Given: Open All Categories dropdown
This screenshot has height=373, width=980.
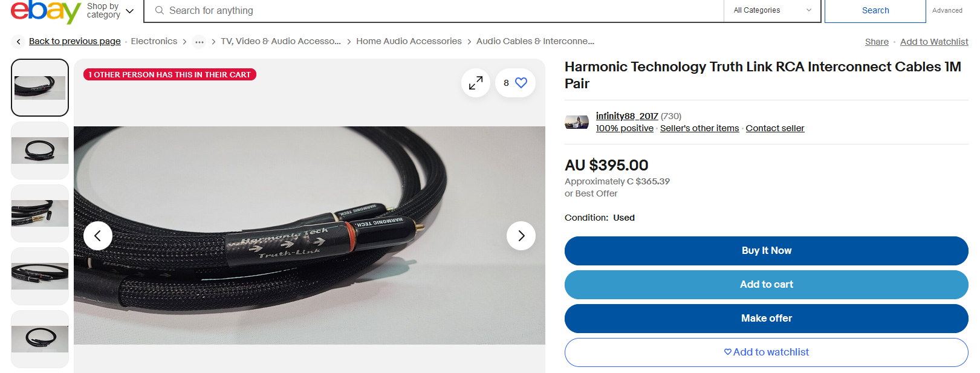Looking at the screenshot, I should click(772, 10).
